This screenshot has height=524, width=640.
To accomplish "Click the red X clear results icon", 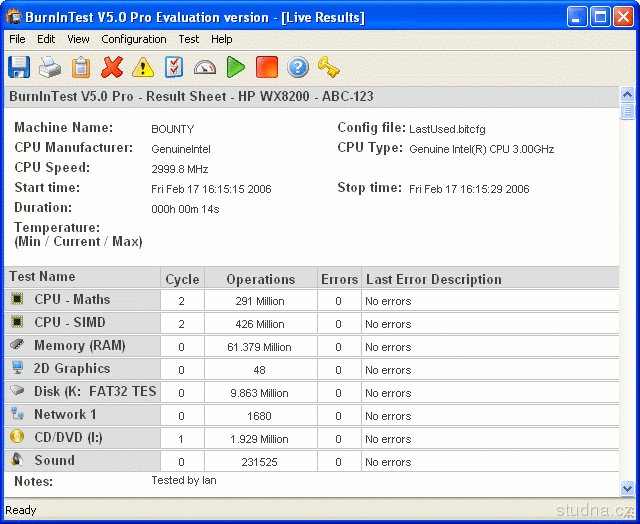I will (112, 67).
